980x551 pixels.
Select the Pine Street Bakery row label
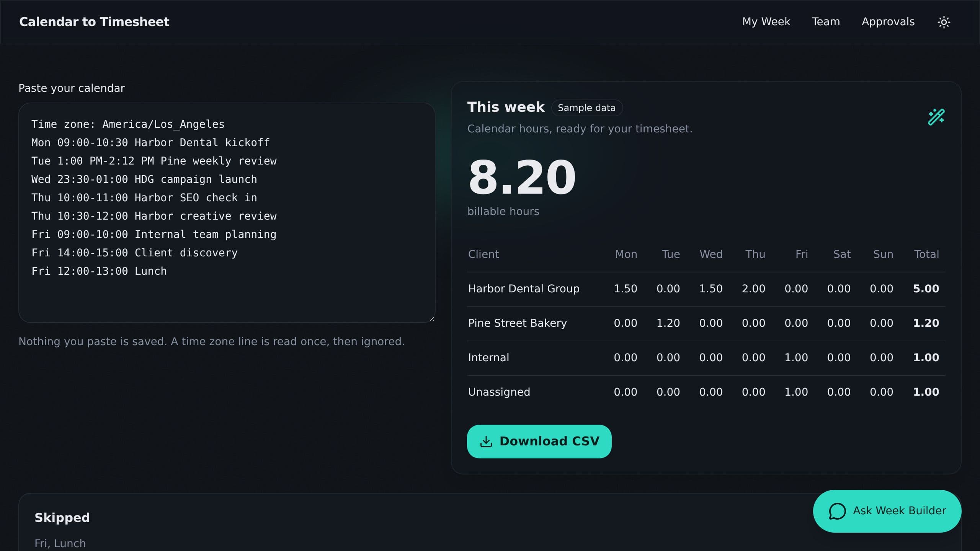(517, 323)
